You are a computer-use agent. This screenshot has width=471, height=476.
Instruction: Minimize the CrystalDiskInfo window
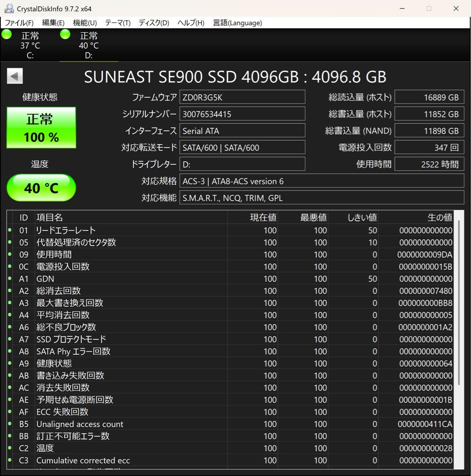point(402,8)
